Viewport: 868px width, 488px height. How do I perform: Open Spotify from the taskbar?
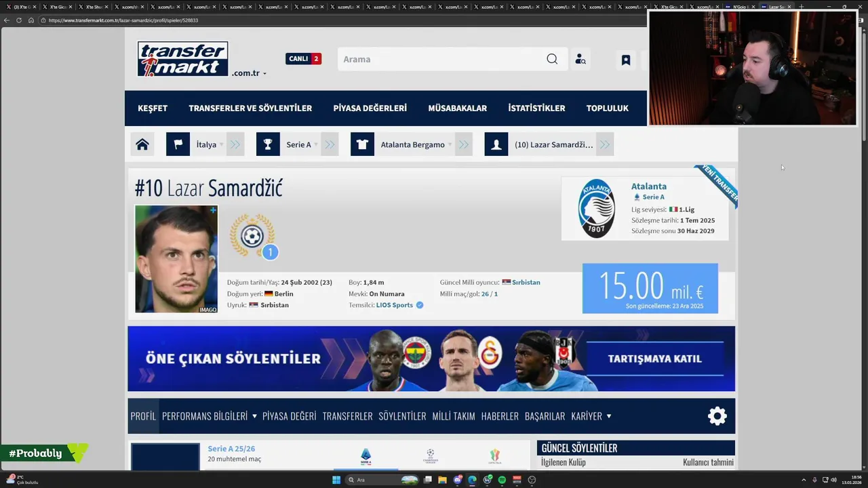tap(502, 480)
